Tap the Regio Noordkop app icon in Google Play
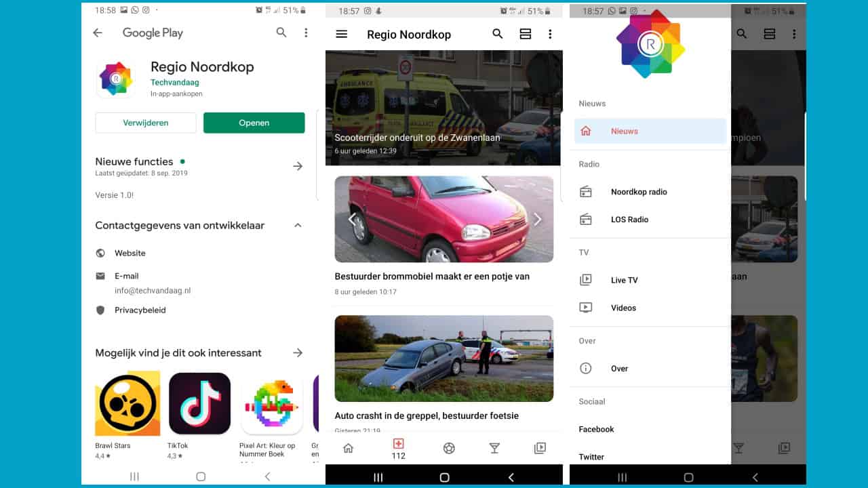 [116, 79]
